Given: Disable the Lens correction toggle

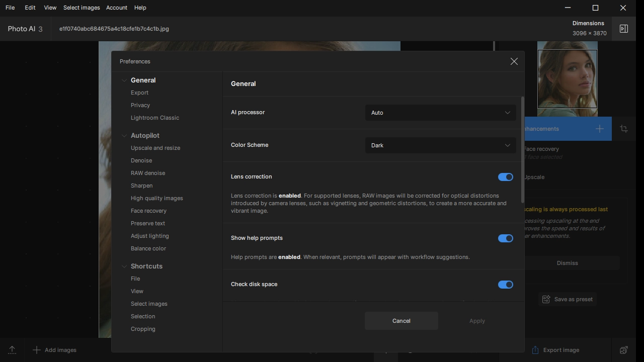Looking at the screenshot, I should (505, 177).
